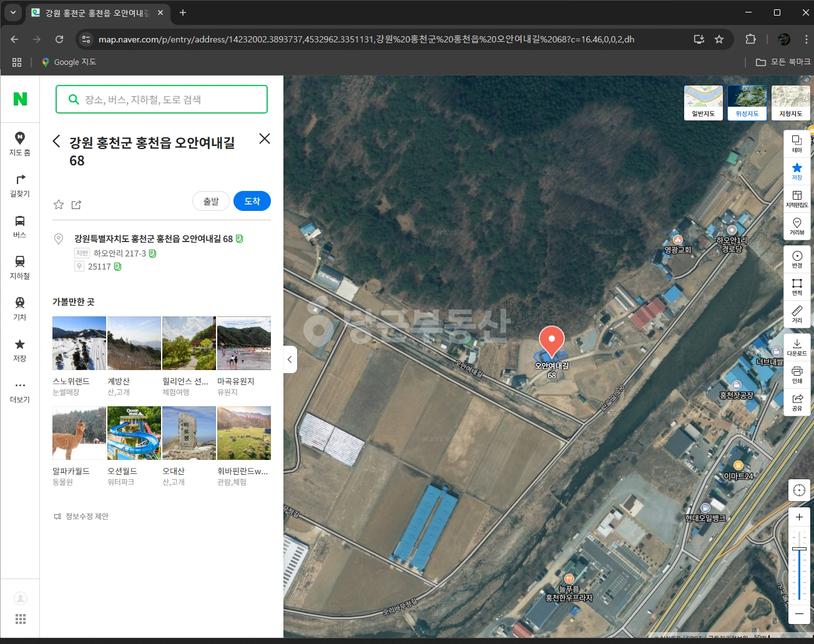814x644 pixels.
Task: Click the map zoom level slider
Action: (799, 565)
